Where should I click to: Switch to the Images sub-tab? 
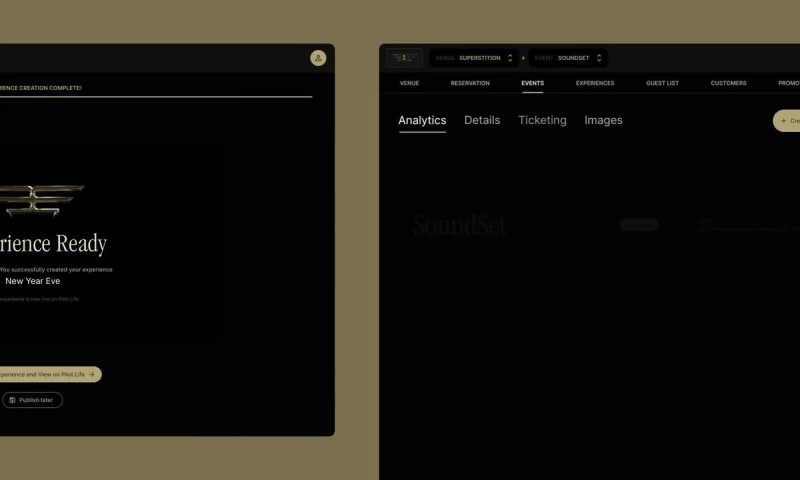(x=603, y=120)
